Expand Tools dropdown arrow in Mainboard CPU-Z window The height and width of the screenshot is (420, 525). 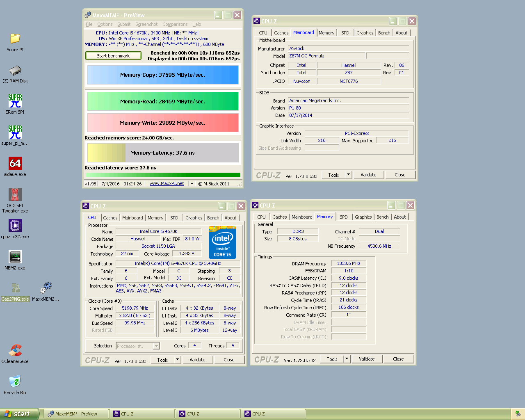coord(349,175)
